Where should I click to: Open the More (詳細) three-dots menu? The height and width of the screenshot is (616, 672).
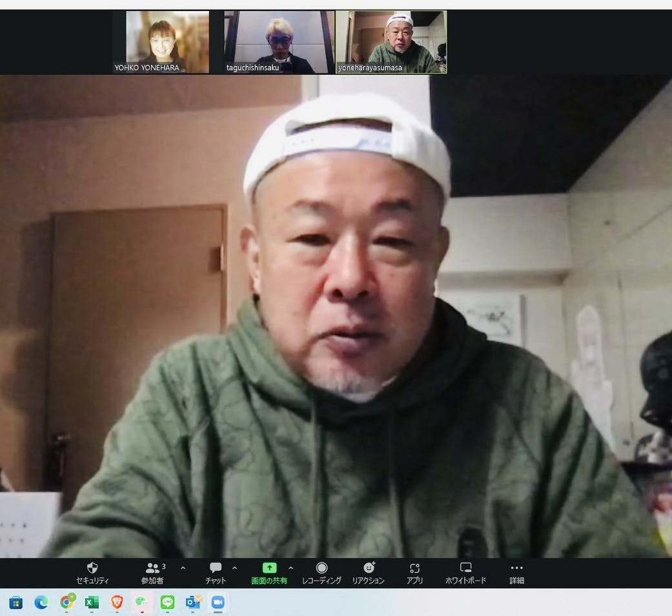(516, 572)
